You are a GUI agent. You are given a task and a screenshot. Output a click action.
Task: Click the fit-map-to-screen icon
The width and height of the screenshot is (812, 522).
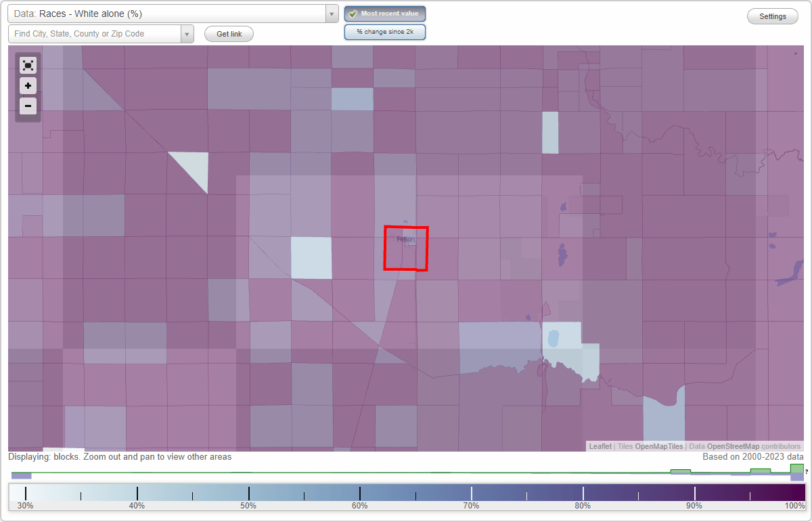click(28, 65)
